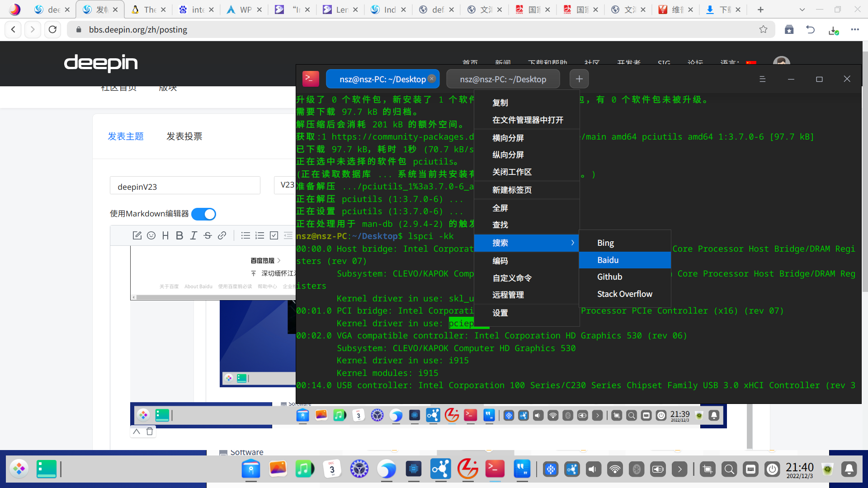Image resolution: width=868 pixels, height=488 pixels.
Task: Insert hyperlink using link icon
Action: pos(222,235)
